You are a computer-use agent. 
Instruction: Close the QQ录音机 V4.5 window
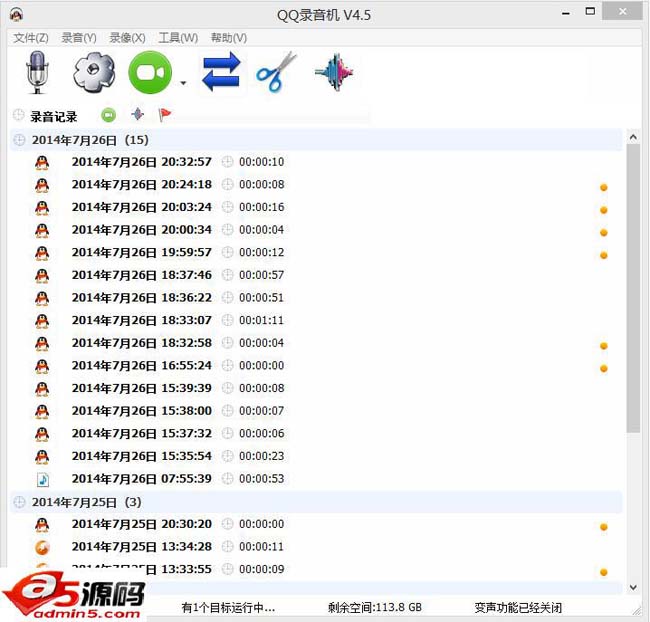[623, 12]
